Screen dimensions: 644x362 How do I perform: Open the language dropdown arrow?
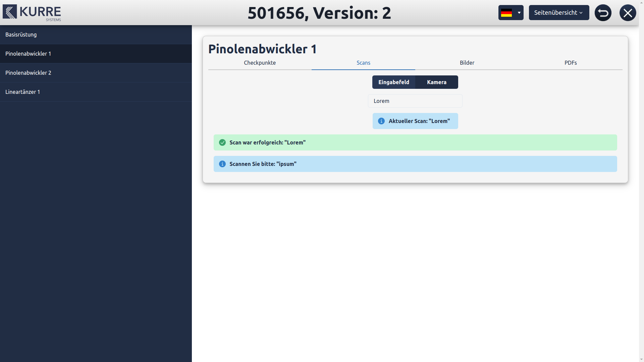(519, 13)
